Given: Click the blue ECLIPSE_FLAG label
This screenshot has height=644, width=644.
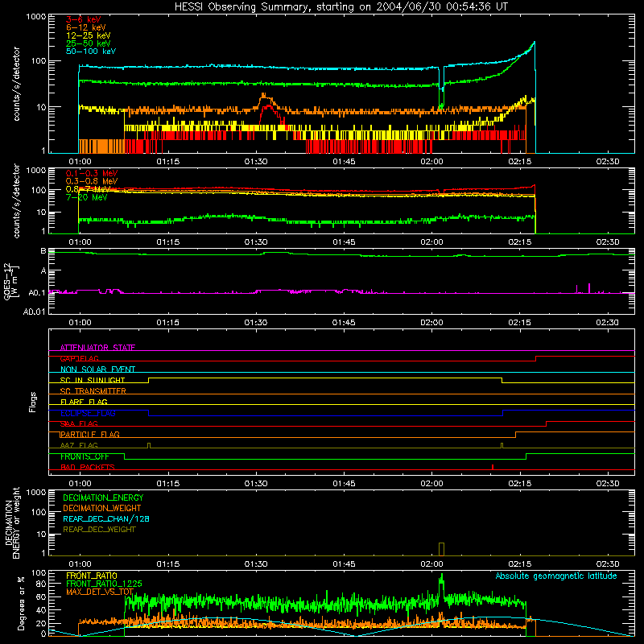Looking at the screenshot, I should coord(88,413).
